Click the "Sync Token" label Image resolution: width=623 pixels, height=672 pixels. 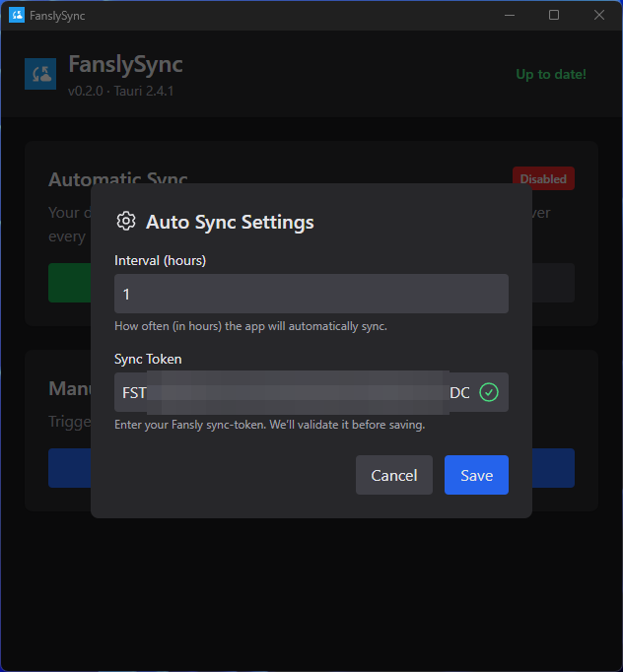click(x=148, y=359)
